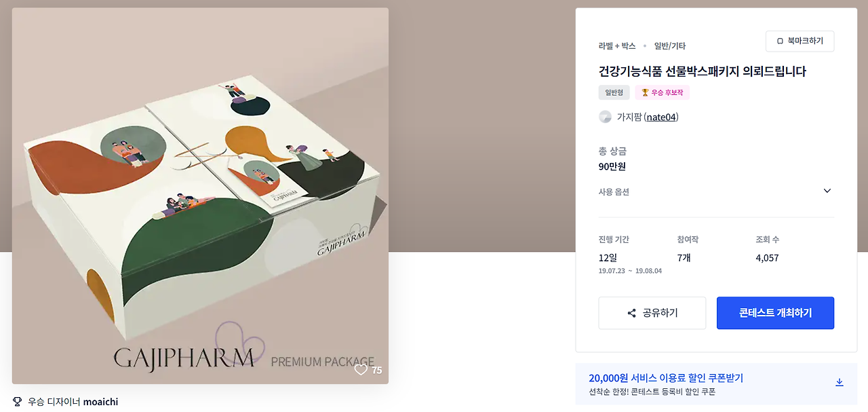The image size is (868, 412).
Task: Select the 일반/기타 category
Action: pos(669,46)
